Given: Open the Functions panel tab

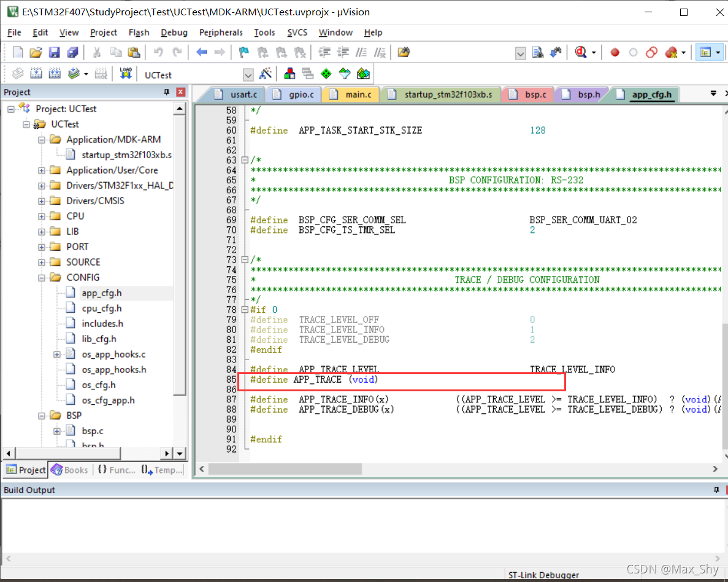Looking at the screenshot, I should 117,470.
